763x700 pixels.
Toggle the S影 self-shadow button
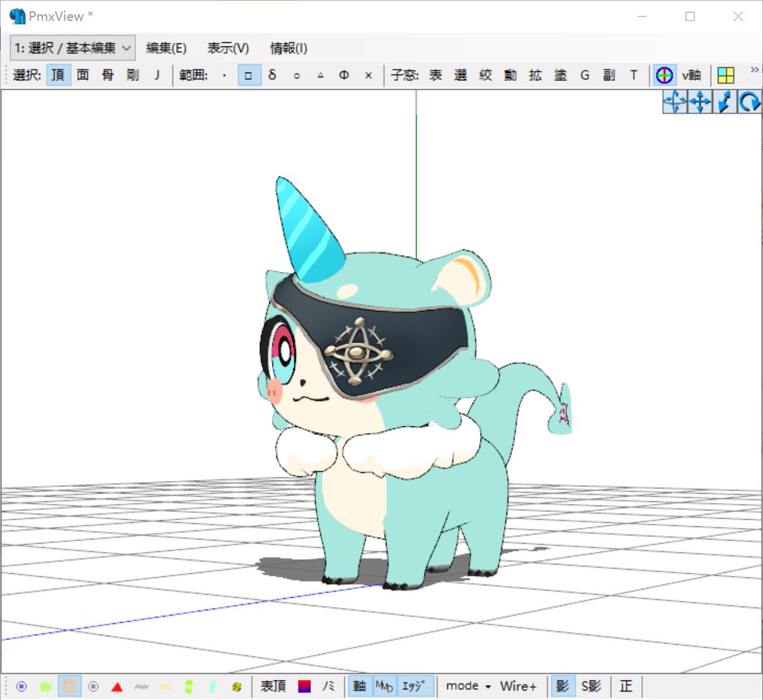[x=591, y=686]
